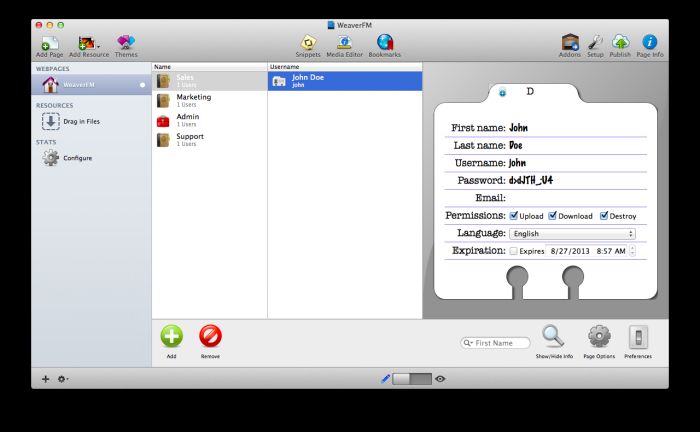Click the John Doe user card icon

(279, 81)
